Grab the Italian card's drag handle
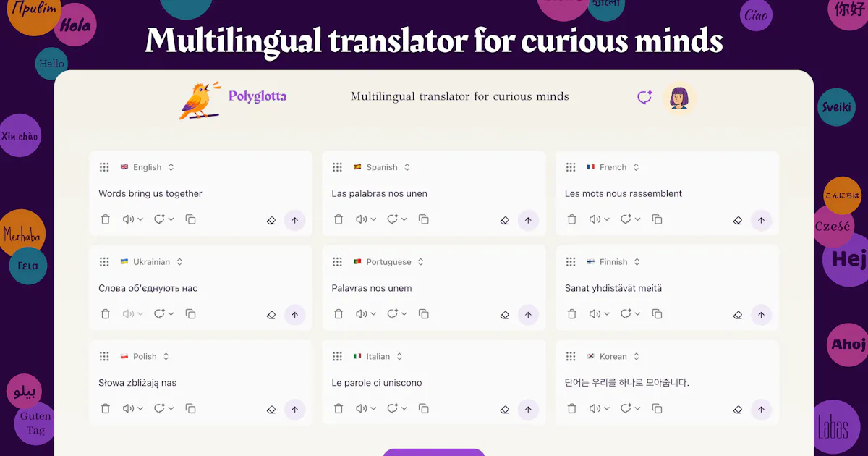 337,357
